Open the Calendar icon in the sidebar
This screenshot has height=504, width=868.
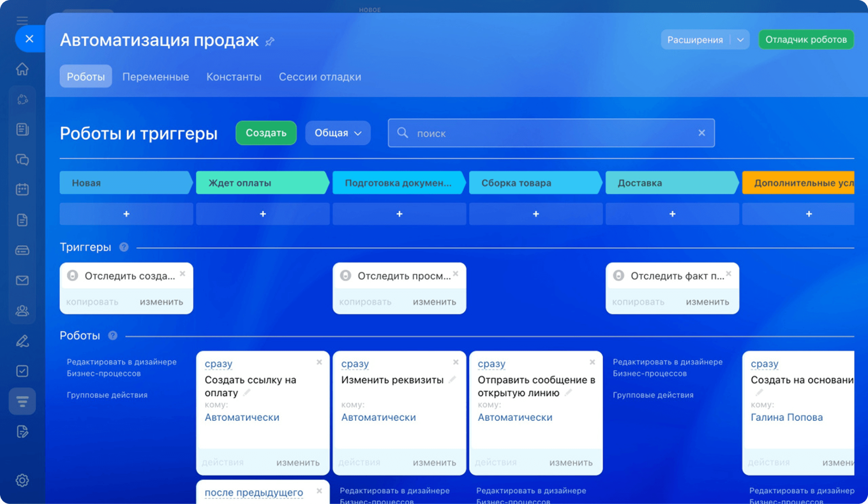(x=22, y=189)
